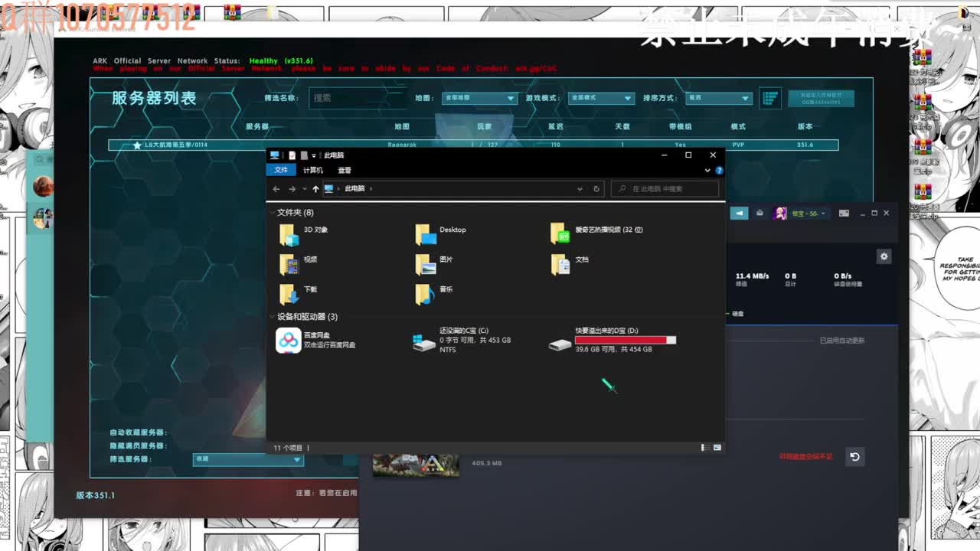Open Steam downloads settings gear

point(884,256)
